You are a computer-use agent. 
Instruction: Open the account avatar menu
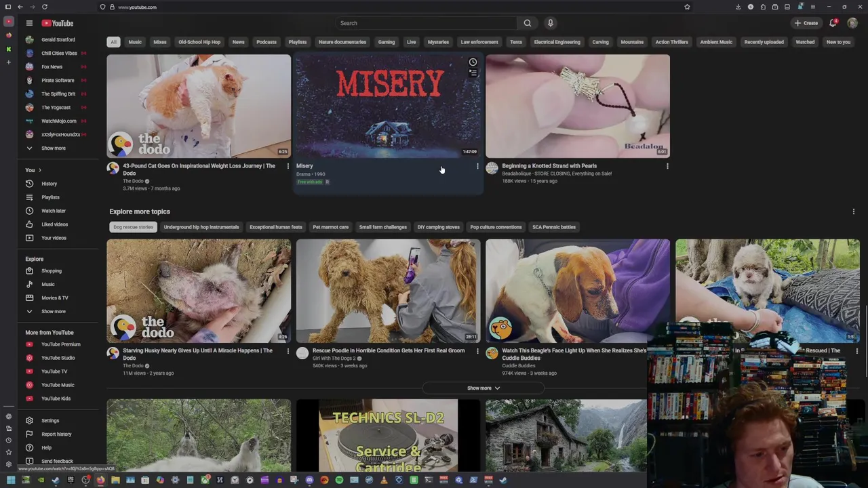tap(852, 23)
